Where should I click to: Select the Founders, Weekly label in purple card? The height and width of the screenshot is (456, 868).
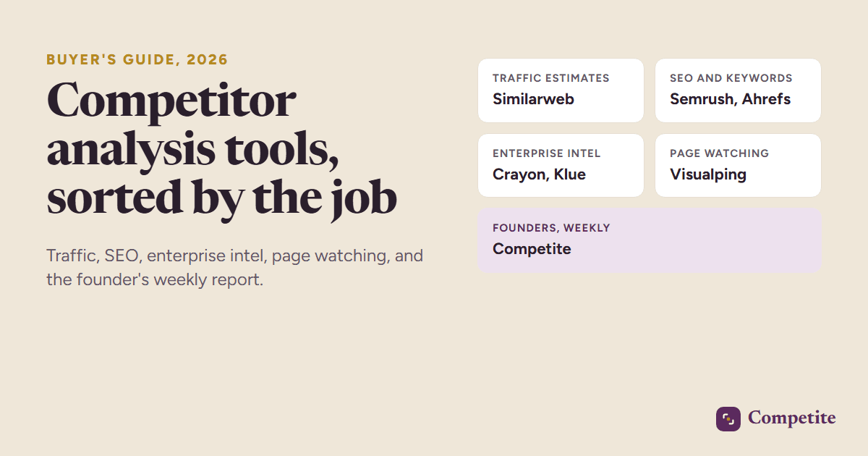pos(551,228)
